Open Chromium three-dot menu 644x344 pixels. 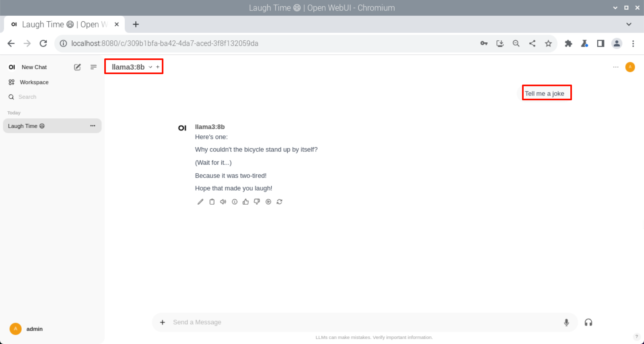633,44
